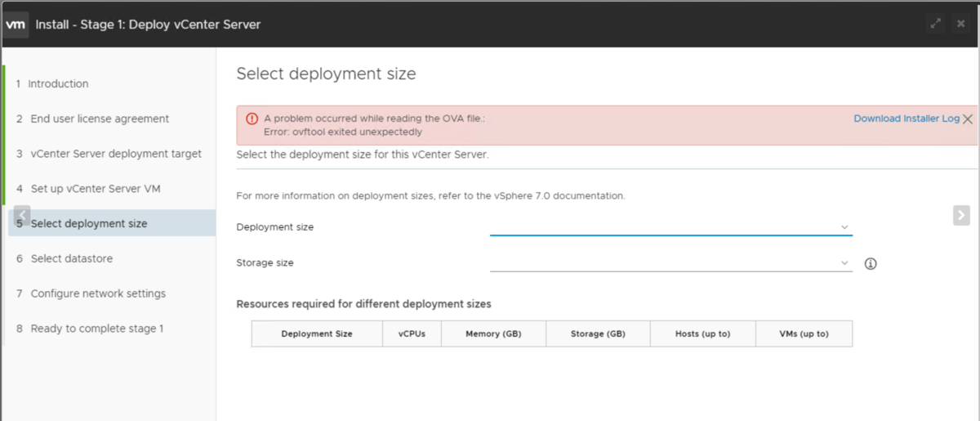Click the Deployment Size column header
This screenshot has height=421, width=980.
[x=317, y=334]
